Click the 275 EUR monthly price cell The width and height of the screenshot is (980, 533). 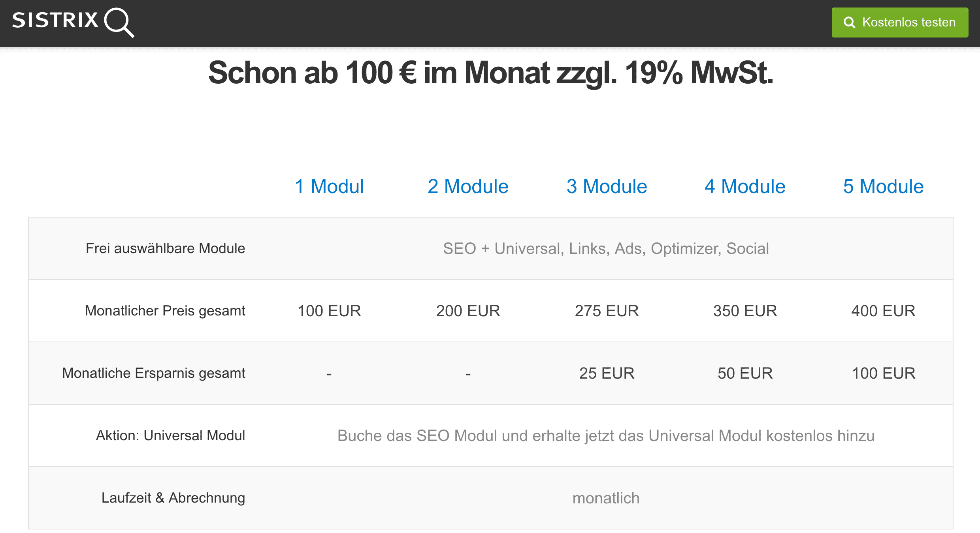(607, 311)
